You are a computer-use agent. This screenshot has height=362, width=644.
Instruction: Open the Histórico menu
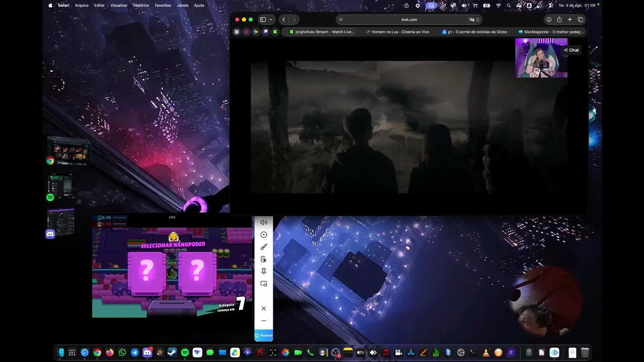(141, 6)
